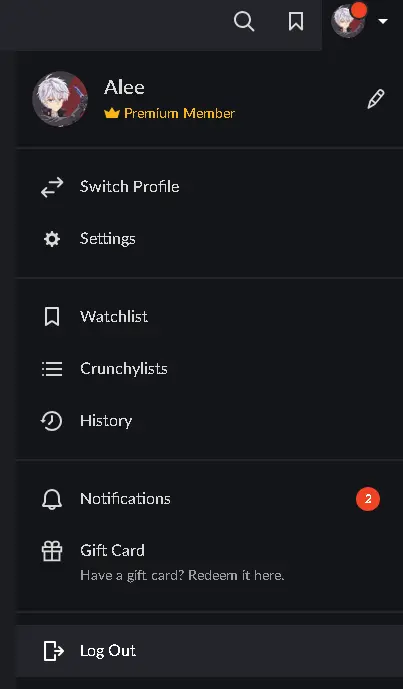Image resolution: width=403 pixels, height=689 pixels.
Task: Click the History clock icon
Action: [51, 421]
